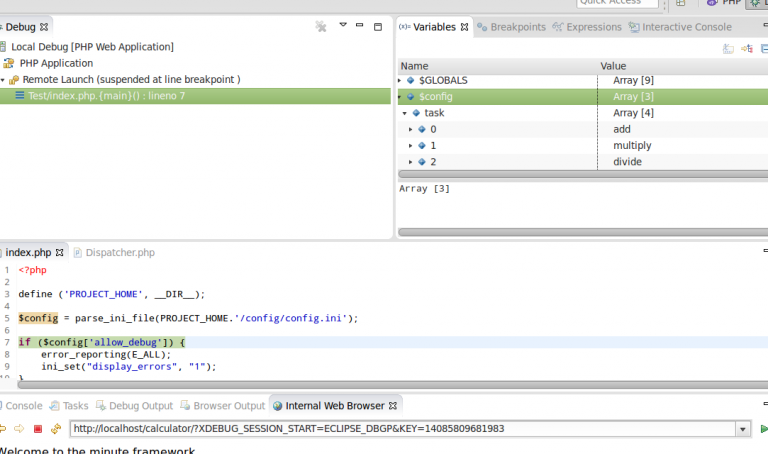The image size is (768, 454).
Task: Click the Variables tree horizontal scrollbar
Action: pos(583,174)
